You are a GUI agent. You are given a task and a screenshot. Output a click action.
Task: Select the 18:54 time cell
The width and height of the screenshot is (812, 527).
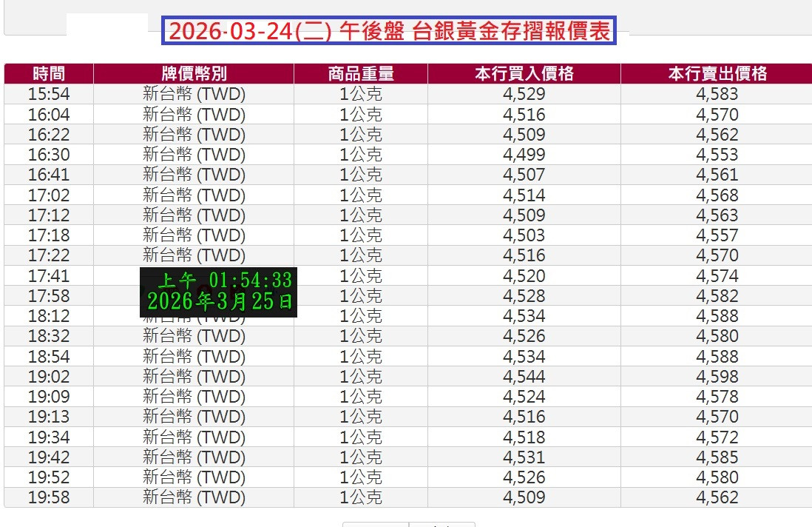coord(49,357)
